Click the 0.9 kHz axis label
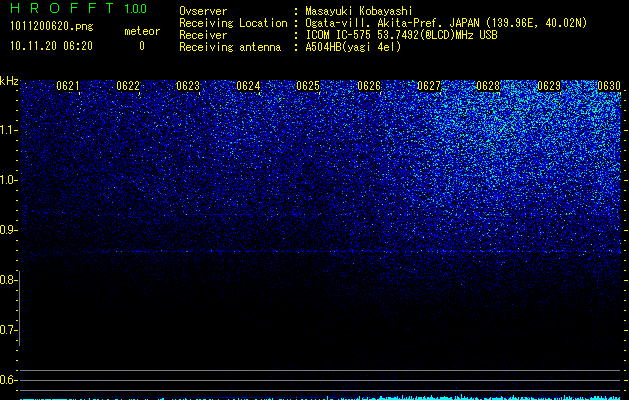629x400 pixels. [x=8, y=230]
